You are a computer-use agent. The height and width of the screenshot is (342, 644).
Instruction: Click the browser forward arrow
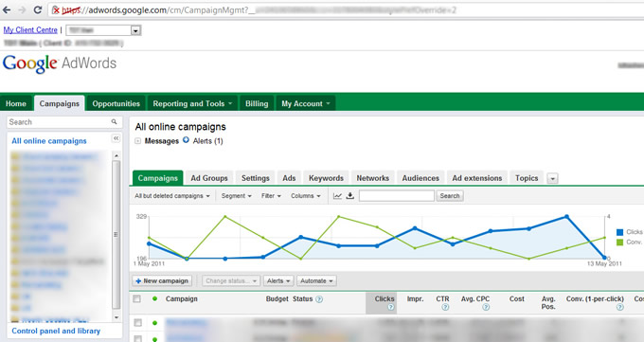pyautogui.click(x=22, y=10)
